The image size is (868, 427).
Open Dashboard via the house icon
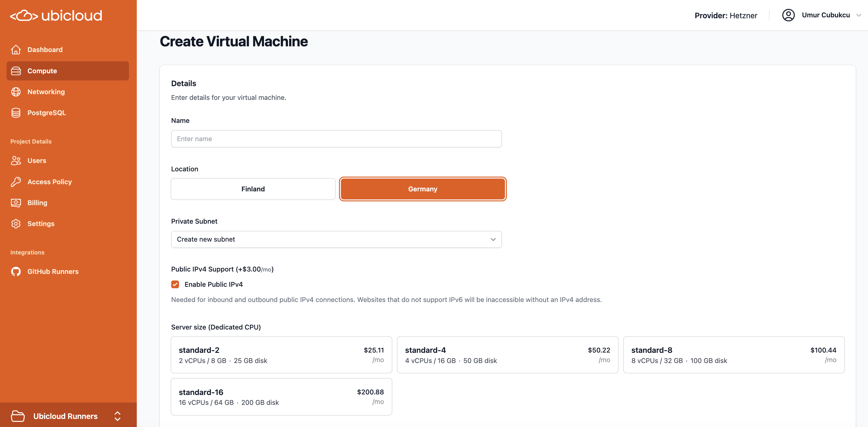point(16,50)
